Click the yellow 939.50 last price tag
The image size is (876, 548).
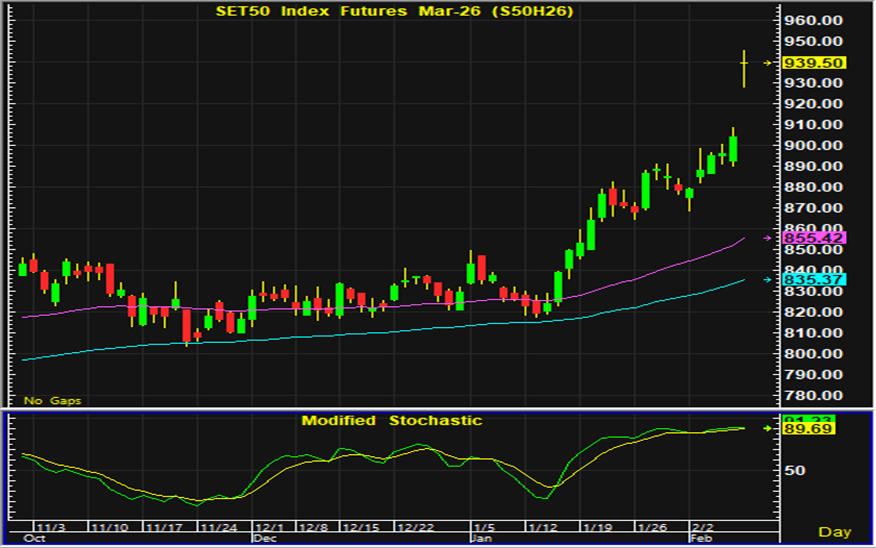click(814, 62)
